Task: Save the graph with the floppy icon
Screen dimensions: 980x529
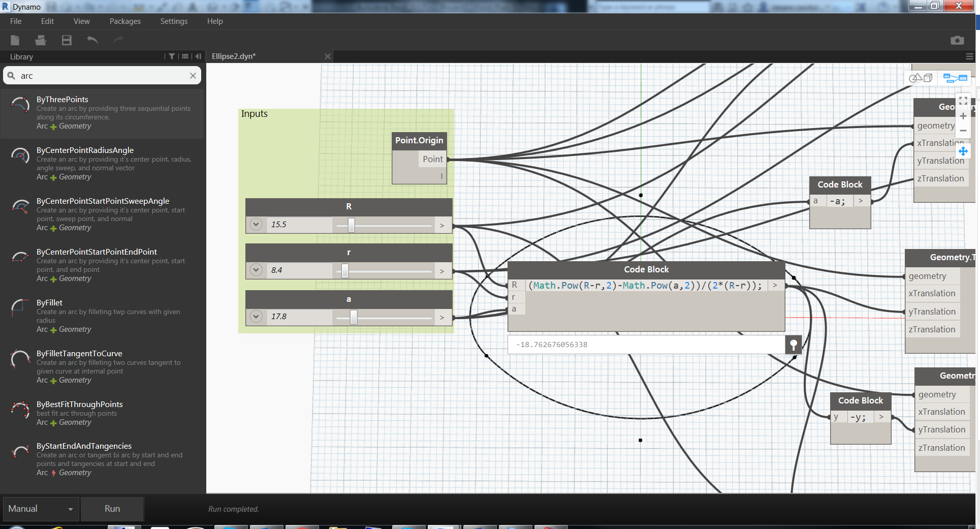Action: (x=67, y=40)
